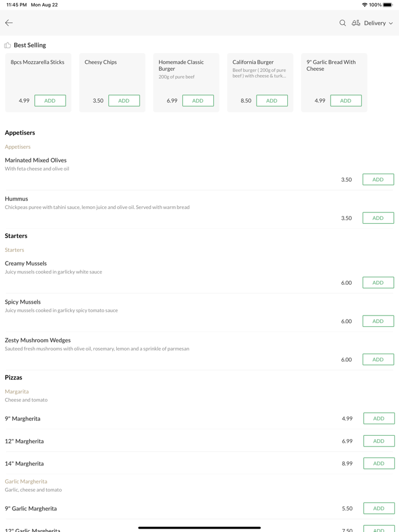The image size is (399, 532).
Task: Add 8pcs Mozzarella Sticks to order
Action: tap(50, 101)
